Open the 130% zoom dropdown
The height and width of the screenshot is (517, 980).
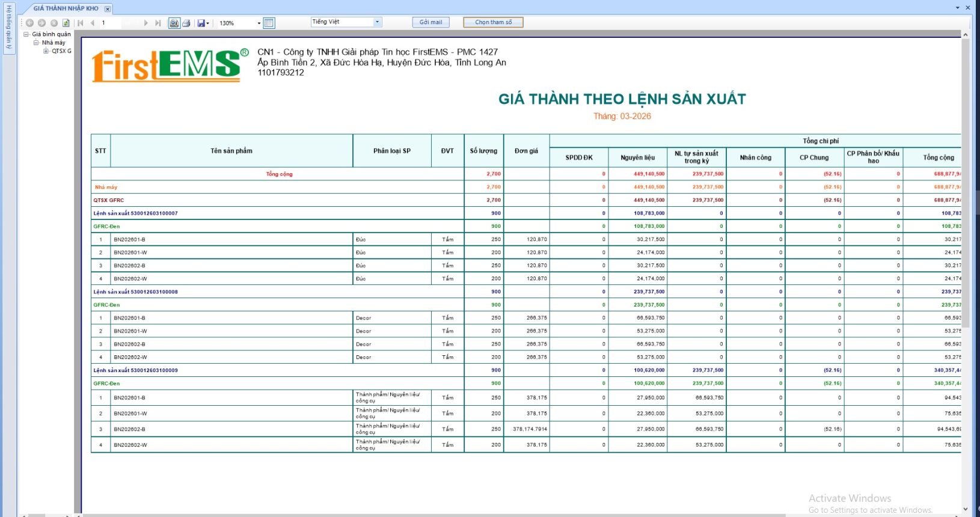pyautogui.click(x=259, y=23)
